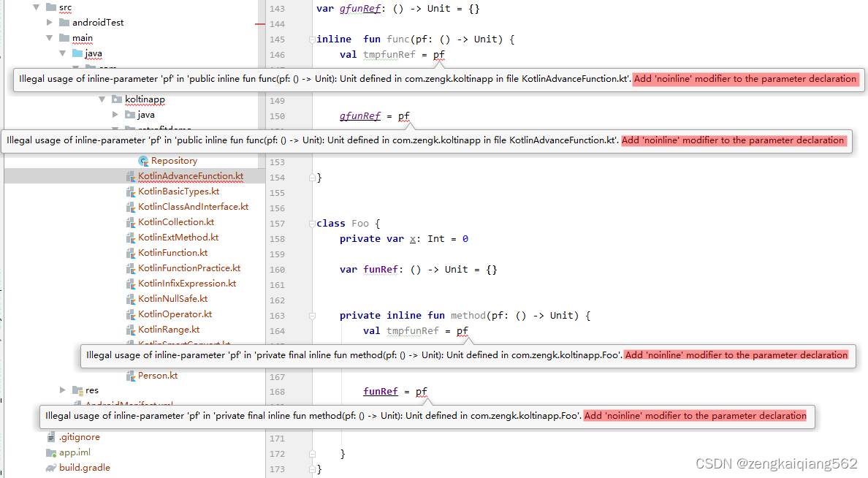Apply noinline fix in tooltip for line 164
This screenshot has width=868, height=478.
736,355
